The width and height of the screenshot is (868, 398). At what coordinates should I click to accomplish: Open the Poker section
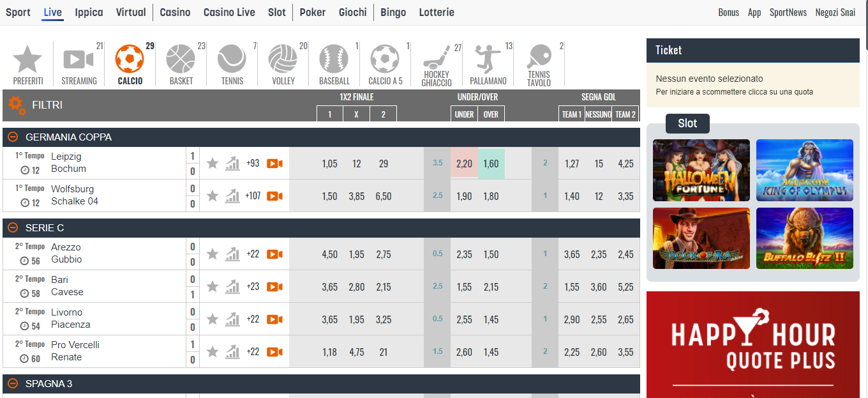click(x=312, y=12)
